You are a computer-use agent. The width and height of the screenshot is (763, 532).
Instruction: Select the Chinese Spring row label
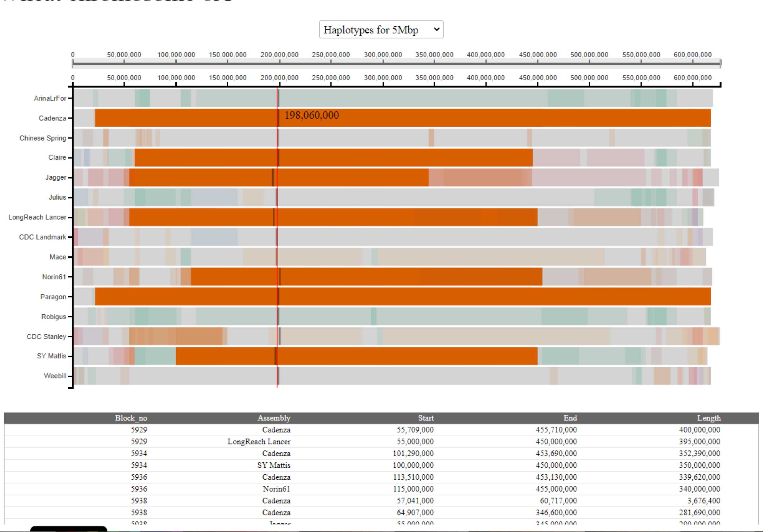[43, 138]
